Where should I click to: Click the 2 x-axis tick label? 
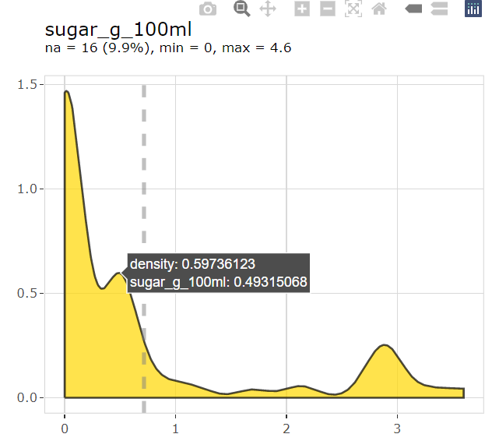(x=286, y=429)
